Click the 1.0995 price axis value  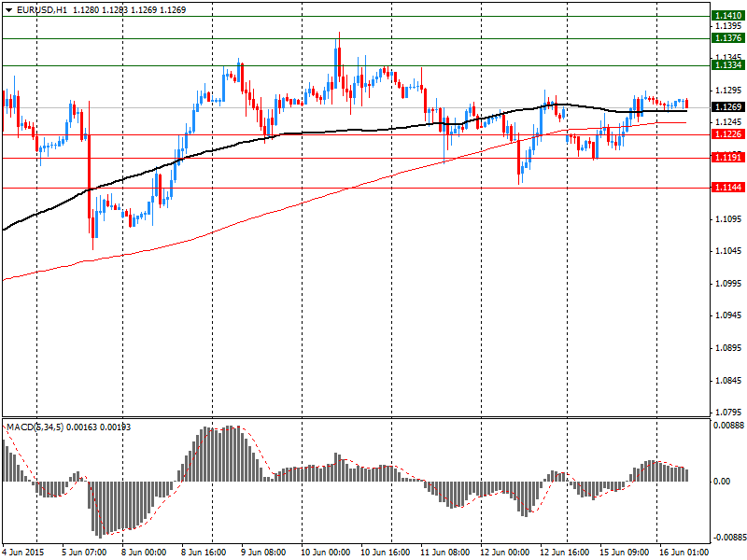click(x=729, y=284)
